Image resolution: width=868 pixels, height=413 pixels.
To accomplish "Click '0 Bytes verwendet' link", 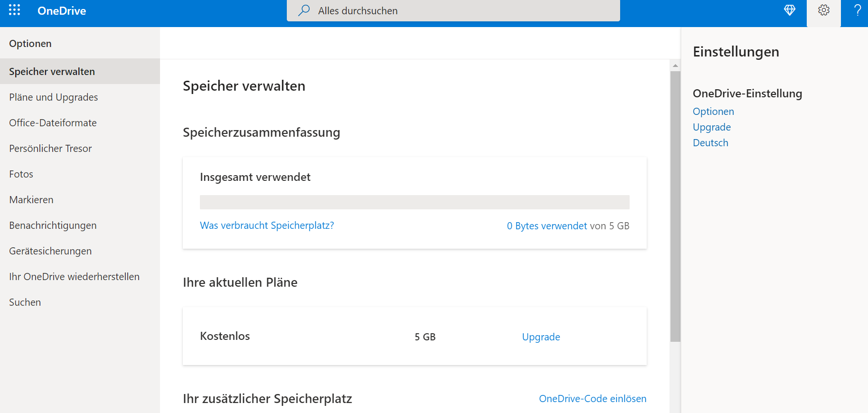I will (x=547, y=226).
